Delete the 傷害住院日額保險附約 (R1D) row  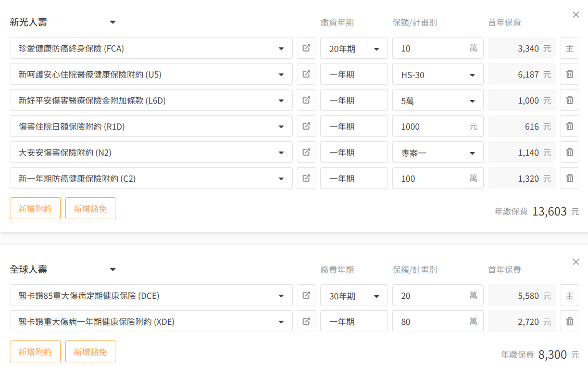coord(569,127)
